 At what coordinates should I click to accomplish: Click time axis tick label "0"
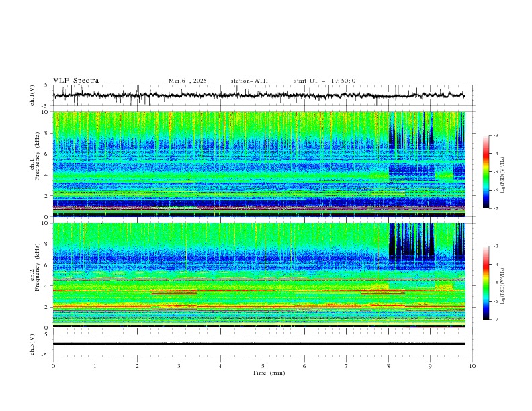coord(53,366)
